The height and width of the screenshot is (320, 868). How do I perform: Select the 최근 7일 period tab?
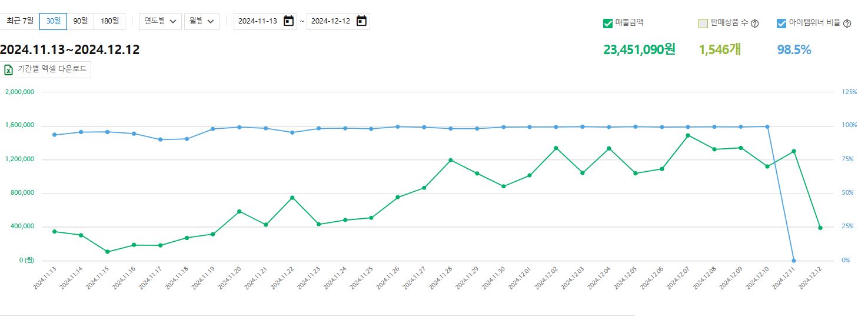(x=20, y=21)
